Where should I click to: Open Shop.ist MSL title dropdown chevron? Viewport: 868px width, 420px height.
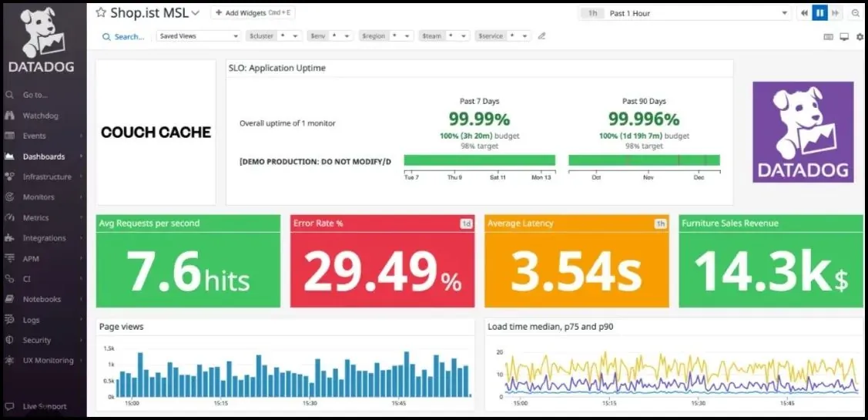pos(195,13)
